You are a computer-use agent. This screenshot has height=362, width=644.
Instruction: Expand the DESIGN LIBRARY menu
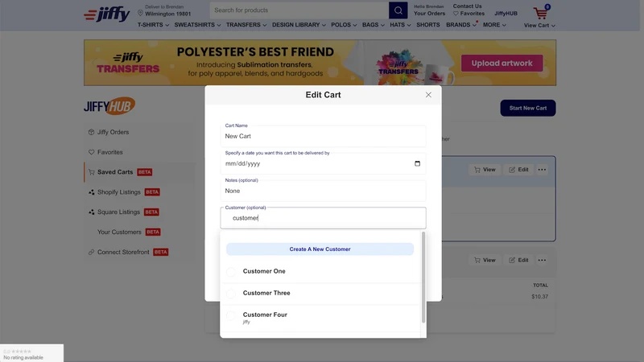[299, 25]
